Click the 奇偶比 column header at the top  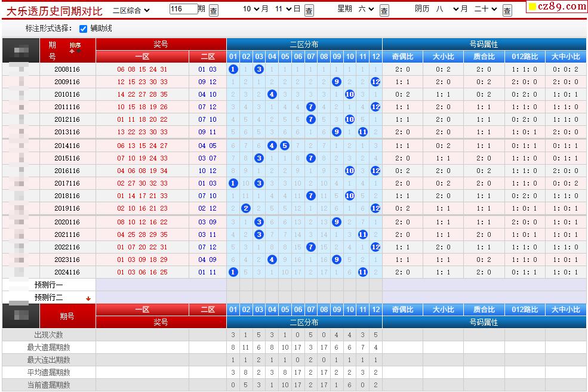click(402, 57)
